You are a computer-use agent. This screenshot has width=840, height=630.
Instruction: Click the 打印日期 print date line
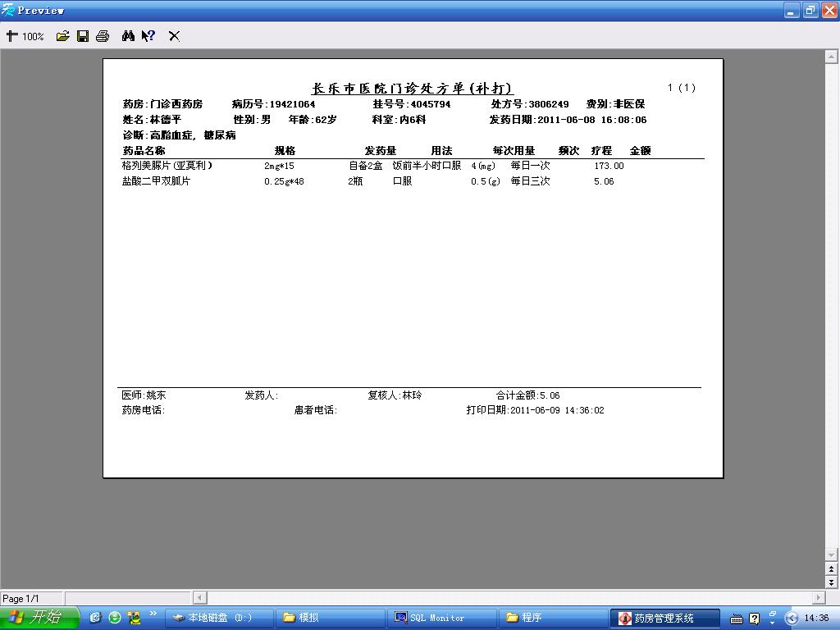(x=535, y=410)
